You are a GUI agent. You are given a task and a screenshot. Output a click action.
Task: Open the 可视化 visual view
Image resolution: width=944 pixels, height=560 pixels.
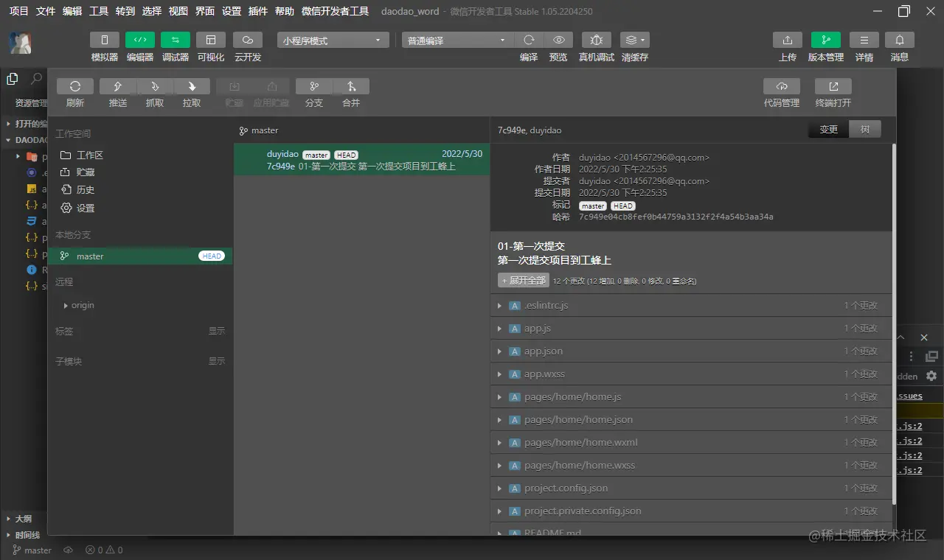click(x=211, y=40)
